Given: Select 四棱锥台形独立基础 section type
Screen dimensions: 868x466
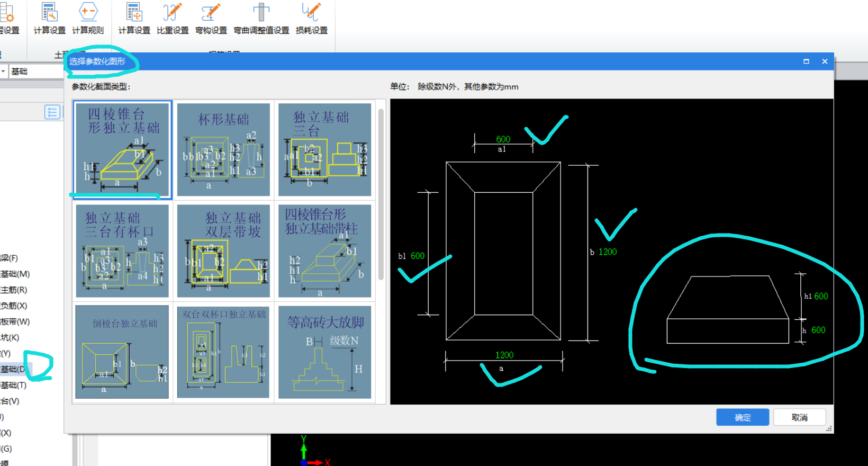Looking at the screenshot, I should tap(122, 149).
